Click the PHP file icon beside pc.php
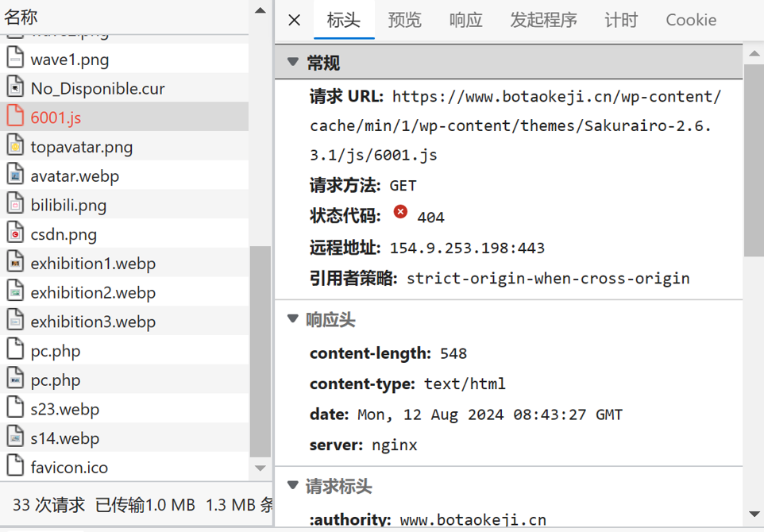This screenshot has height=532, width=764. [17, 350]
